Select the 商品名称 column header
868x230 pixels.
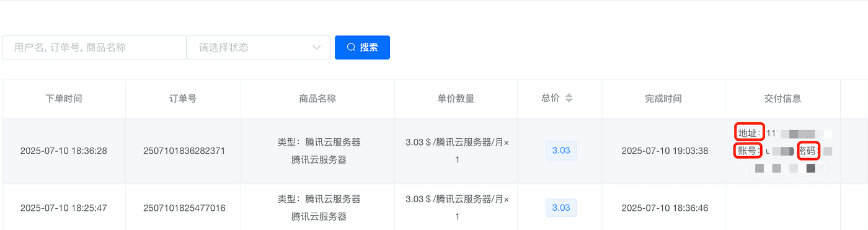317,99
